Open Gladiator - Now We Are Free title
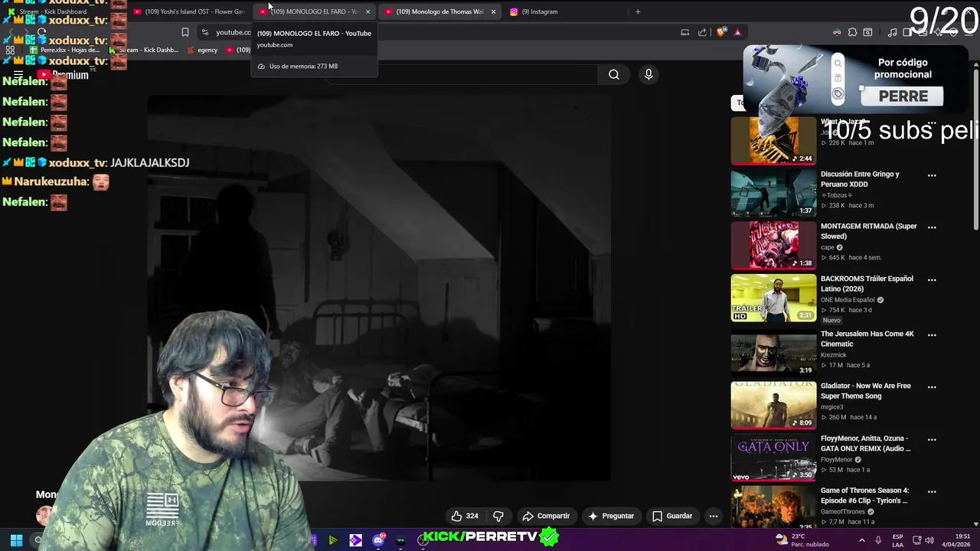980x551 pixels. pyautogui.click(x=866, y=391)
